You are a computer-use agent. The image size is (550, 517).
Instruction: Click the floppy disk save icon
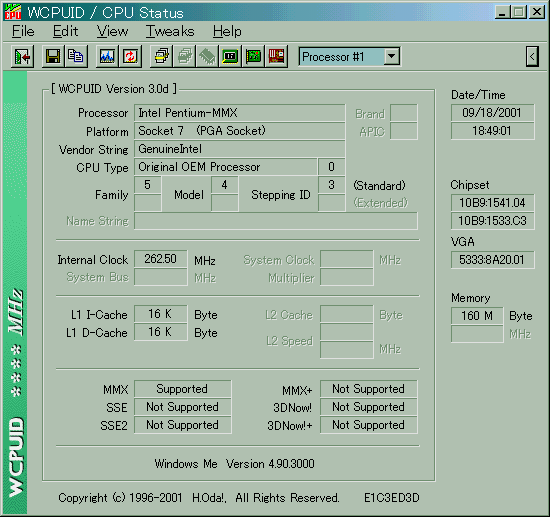[53, 56]
